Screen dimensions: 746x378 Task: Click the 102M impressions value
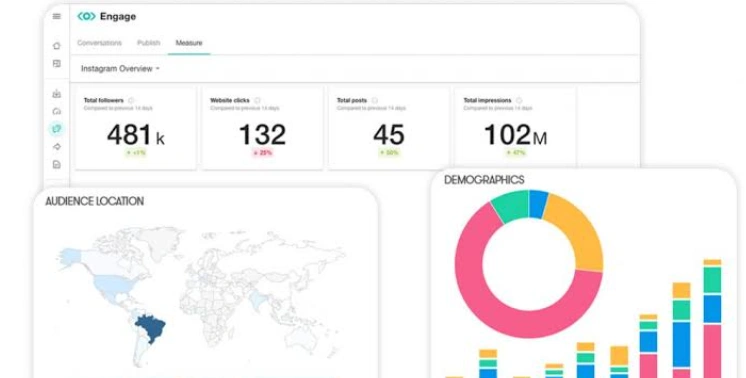[x=516, y=135]
